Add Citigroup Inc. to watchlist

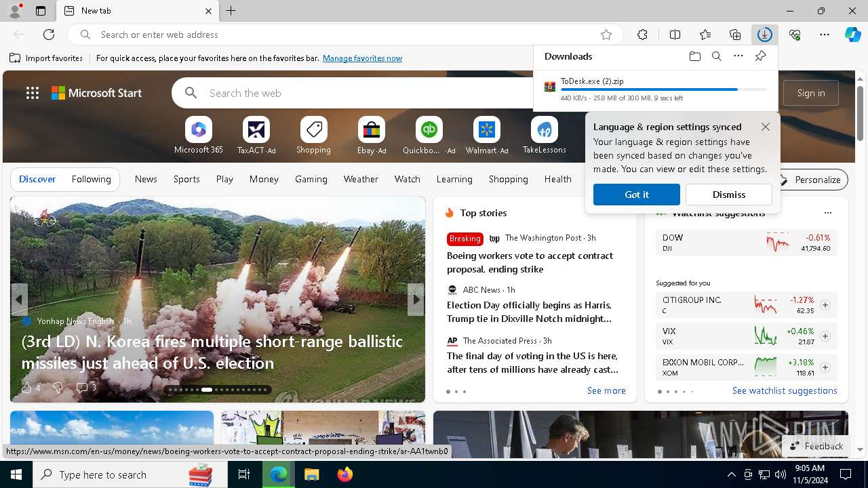pyautogui.click(x=825, y=305)
